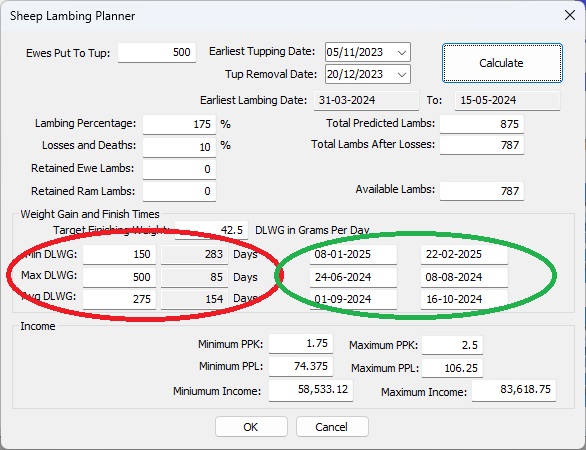The width and height of the screenshot is (586, 450).
Task: Click the finish date 16-10-2024
Action: tap(464, 299)
